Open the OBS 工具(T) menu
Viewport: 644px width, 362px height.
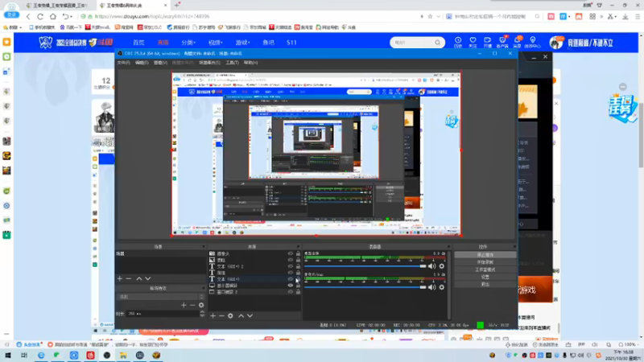coord(232,63)
